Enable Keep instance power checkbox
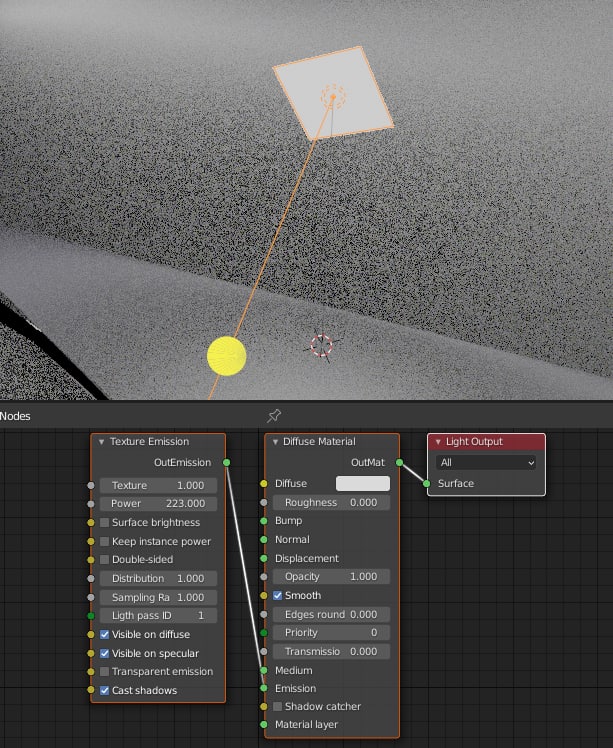 (104, 541)
